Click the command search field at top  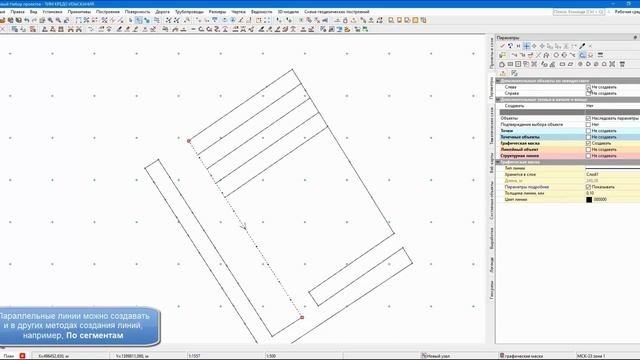579,12
